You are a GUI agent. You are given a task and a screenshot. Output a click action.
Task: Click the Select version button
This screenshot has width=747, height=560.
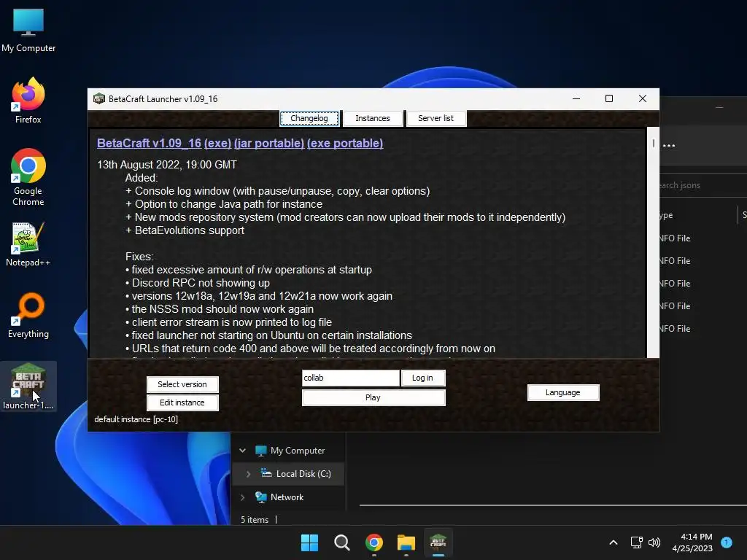tap(182, 384)
